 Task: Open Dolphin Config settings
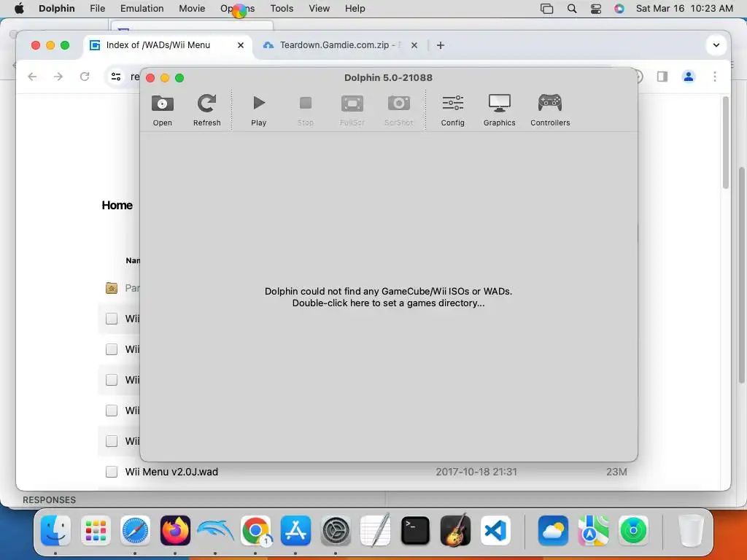pos(452,110)
